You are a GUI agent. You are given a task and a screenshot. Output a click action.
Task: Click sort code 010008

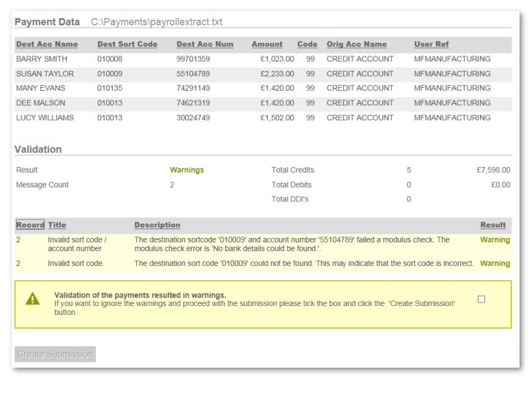click(110, 59)
